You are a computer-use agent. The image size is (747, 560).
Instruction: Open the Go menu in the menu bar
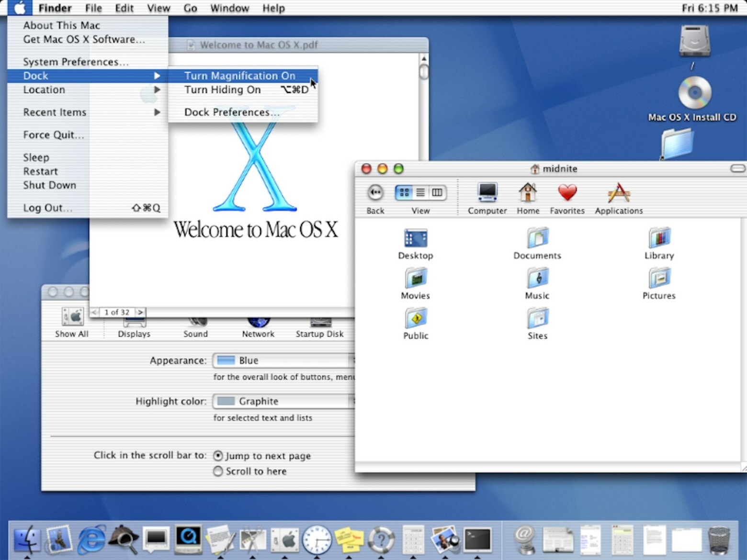coord(190,8)
